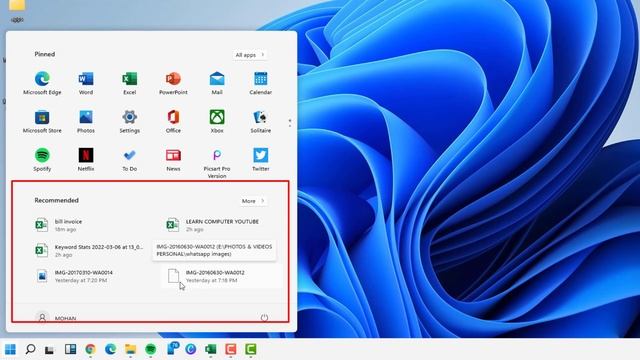Screen dimensions: 640x360
Task: Open the News app
Action: pyautogui.click(x=173, y=160)
